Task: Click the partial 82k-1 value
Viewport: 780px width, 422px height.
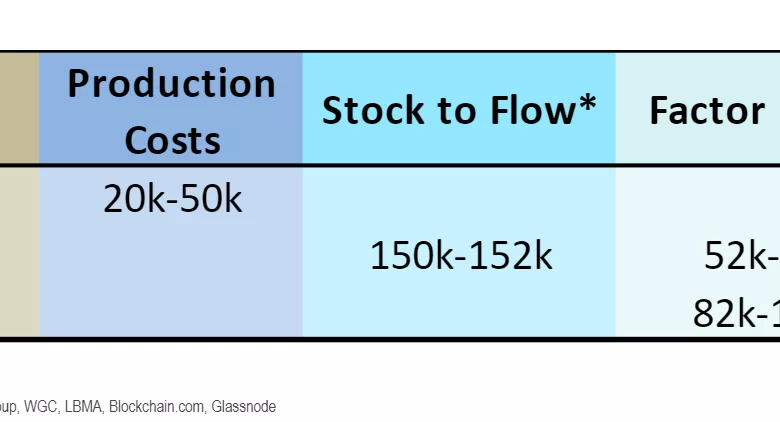Action: (x=736, y=314)
